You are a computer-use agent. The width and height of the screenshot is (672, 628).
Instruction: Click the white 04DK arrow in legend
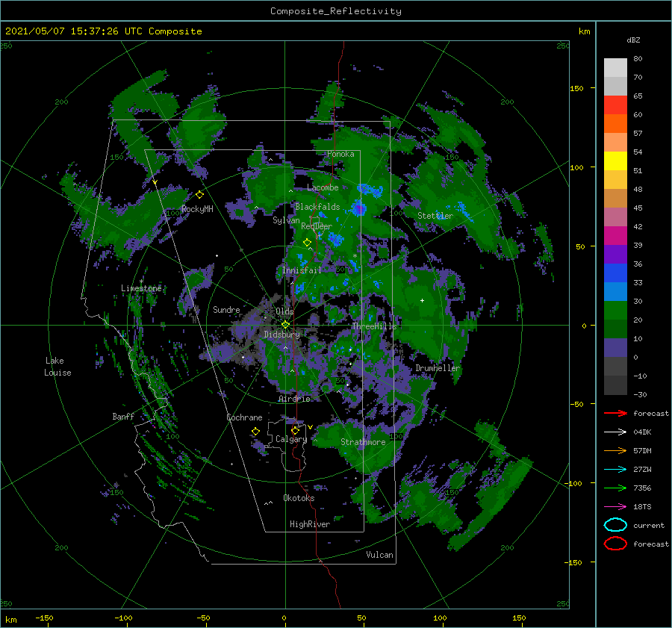(x=615, y=432)
